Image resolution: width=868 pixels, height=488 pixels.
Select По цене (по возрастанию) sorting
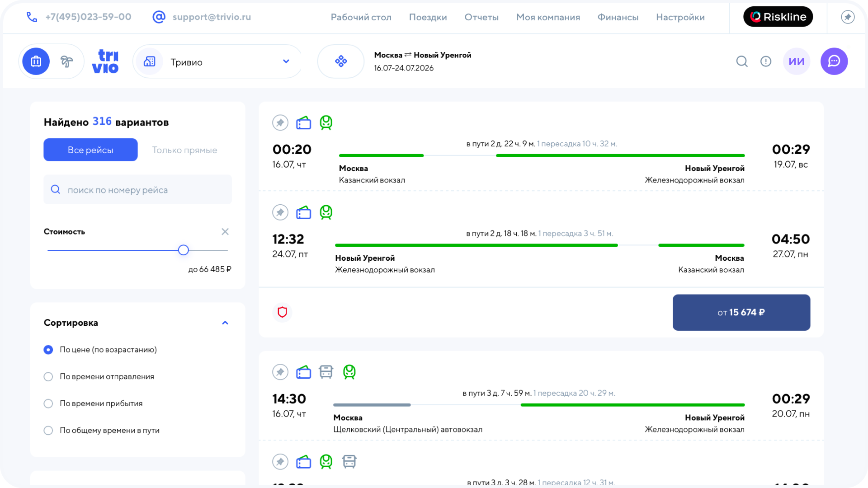(x=100, y=350)
